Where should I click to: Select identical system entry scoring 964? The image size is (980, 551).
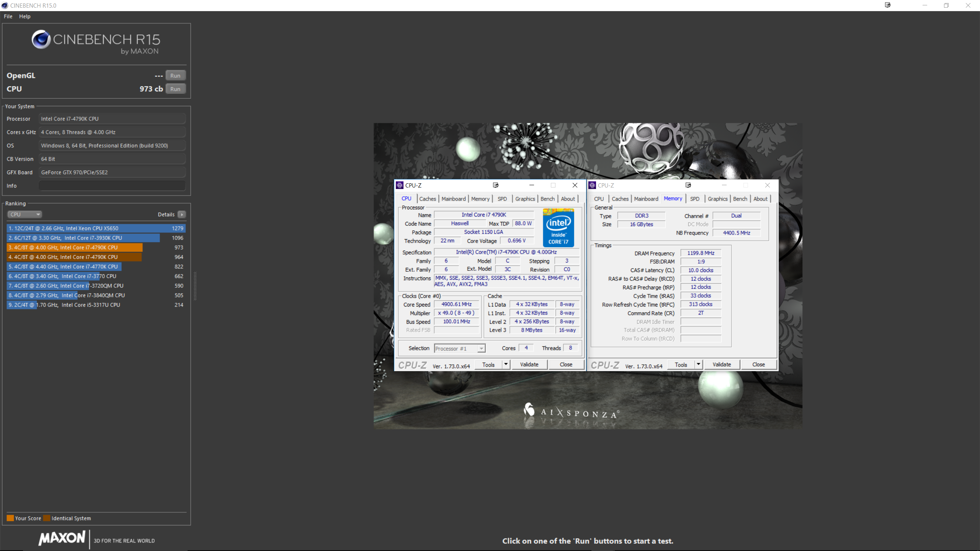(x=96, y=257)
